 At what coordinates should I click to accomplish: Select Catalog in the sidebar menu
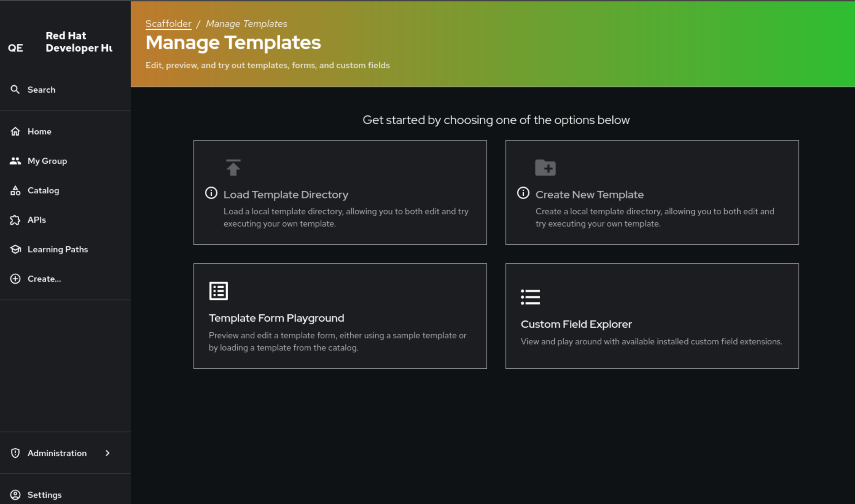click(x=44, y=191)
